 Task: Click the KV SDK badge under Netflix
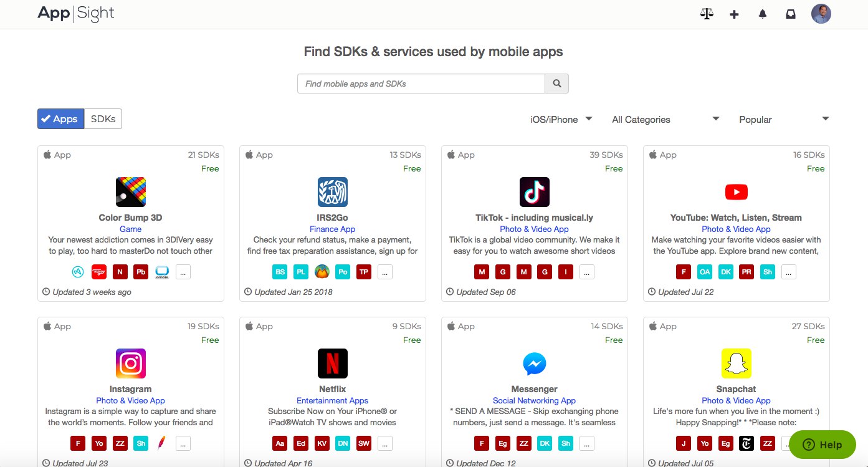(x=322, y=443)
